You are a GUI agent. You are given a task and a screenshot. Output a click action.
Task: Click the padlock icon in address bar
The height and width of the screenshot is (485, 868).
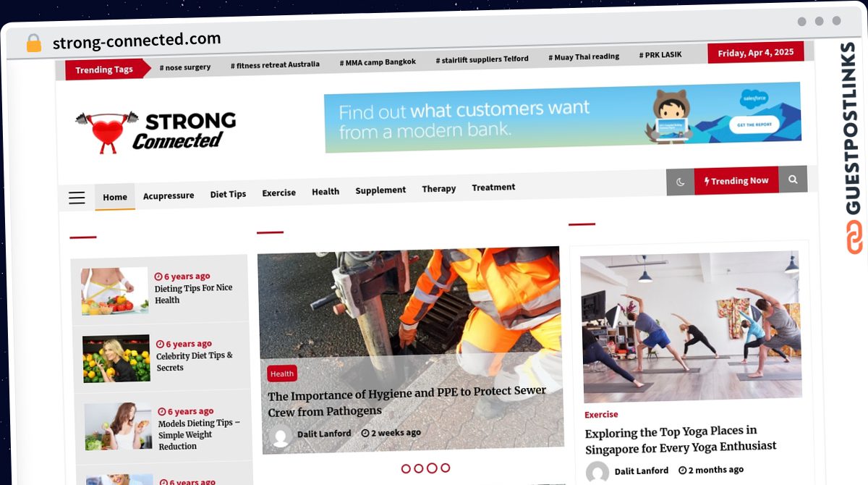[x=34, y=43]
